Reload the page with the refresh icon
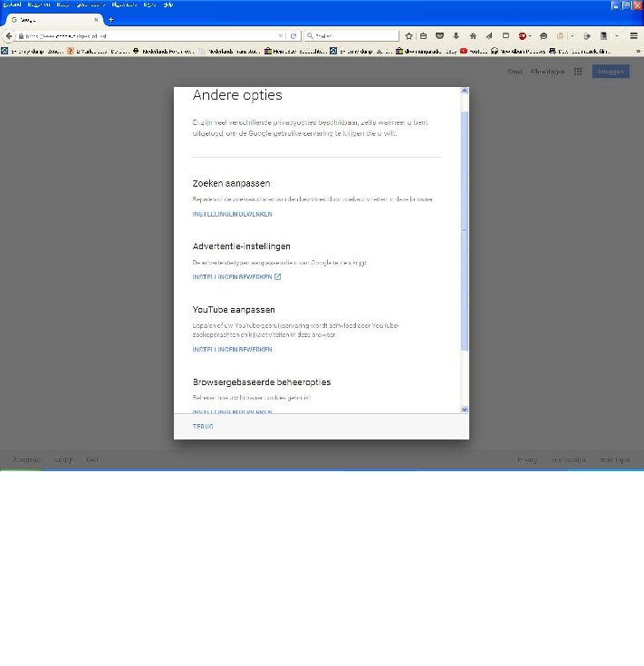 click(x=293, y=36)
